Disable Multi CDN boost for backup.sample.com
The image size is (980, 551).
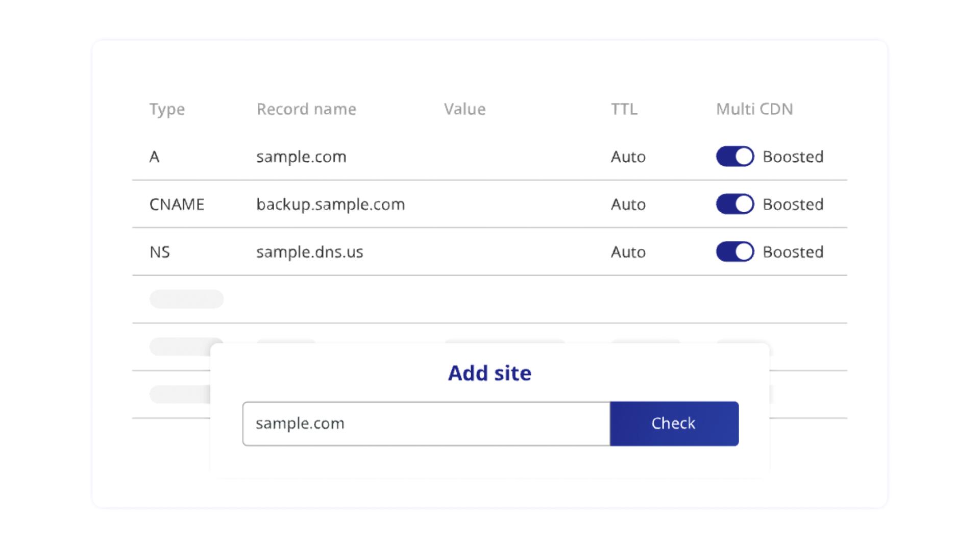click(734, 204)
